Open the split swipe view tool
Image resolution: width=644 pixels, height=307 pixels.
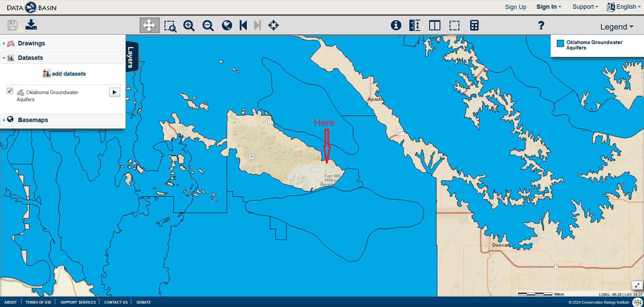tap(435, 25)
